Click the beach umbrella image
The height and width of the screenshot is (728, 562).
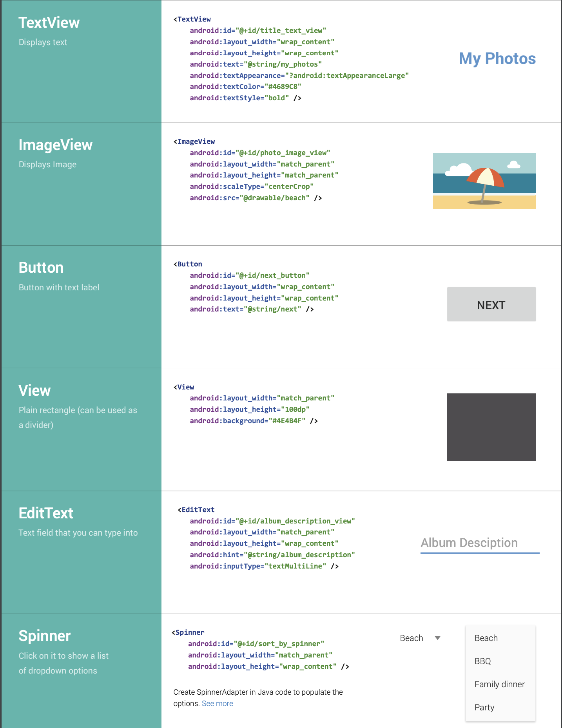(484, 181)
